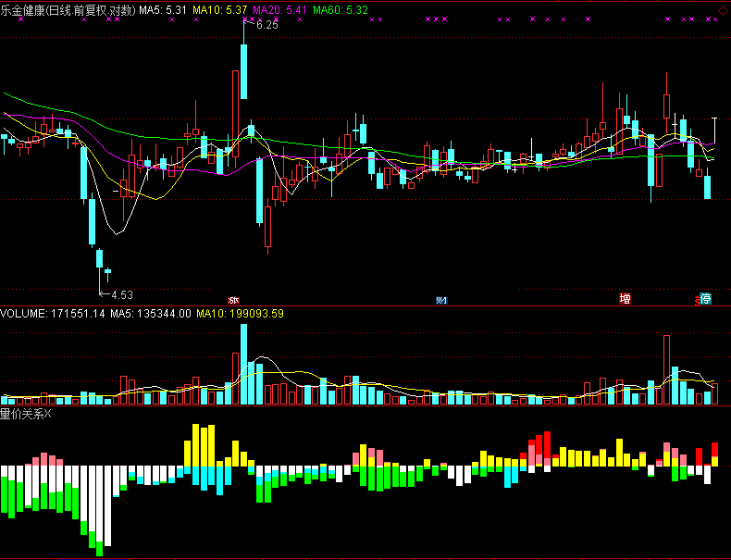Click the MA10: 5.37 indicator label

coord(220,10)
